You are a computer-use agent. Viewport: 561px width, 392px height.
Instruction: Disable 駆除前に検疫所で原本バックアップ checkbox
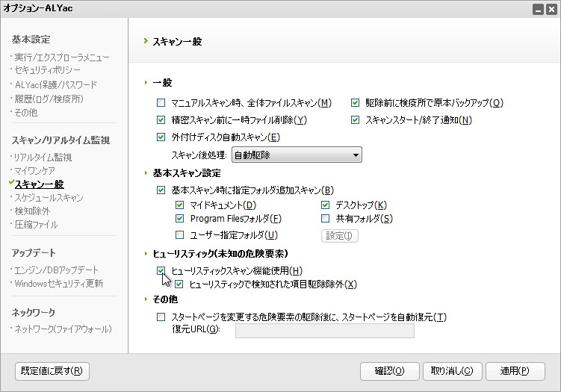(x=355, y=103)
